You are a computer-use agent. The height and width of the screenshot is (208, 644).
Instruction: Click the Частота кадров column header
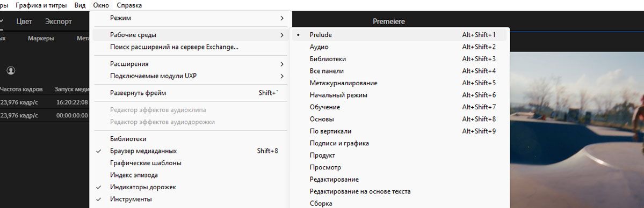[x=21, y=89]
